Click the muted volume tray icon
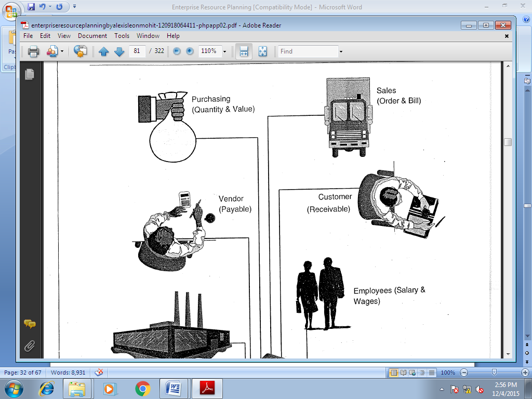 [479, 389]
